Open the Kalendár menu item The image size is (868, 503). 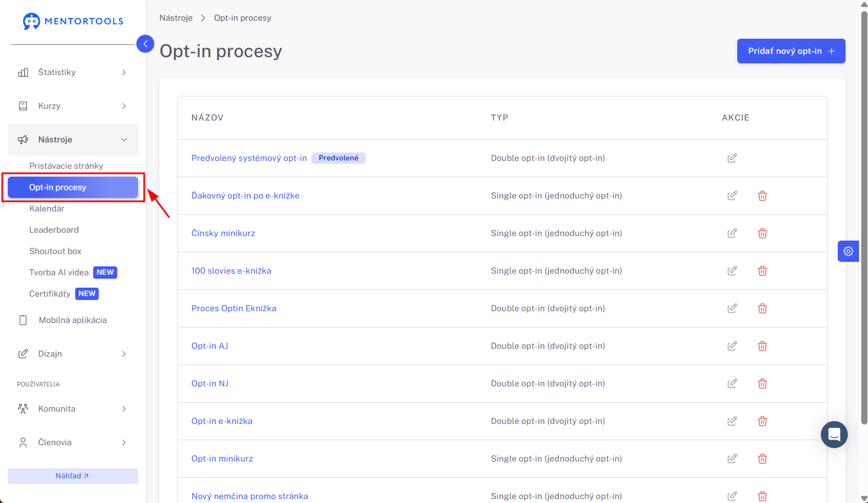tap(47, 209)
